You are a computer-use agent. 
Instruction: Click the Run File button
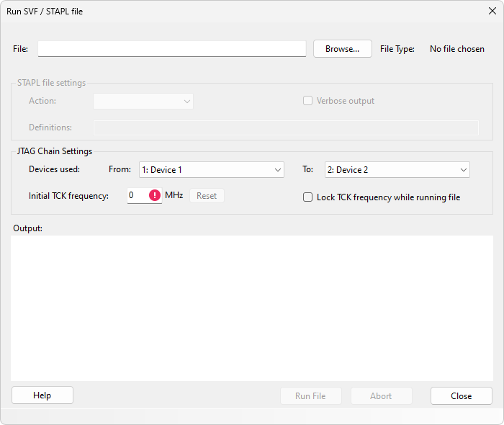click(310, 395)
